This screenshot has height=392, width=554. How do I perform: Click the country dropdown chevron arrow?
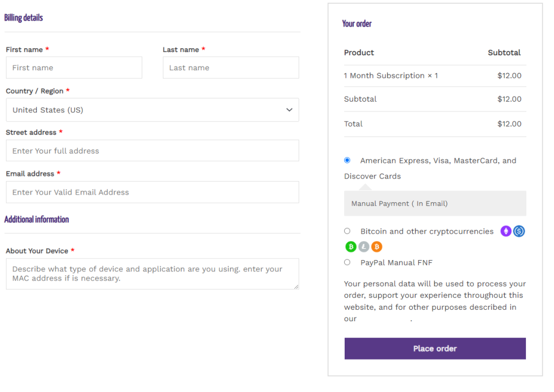click(289, 110)
